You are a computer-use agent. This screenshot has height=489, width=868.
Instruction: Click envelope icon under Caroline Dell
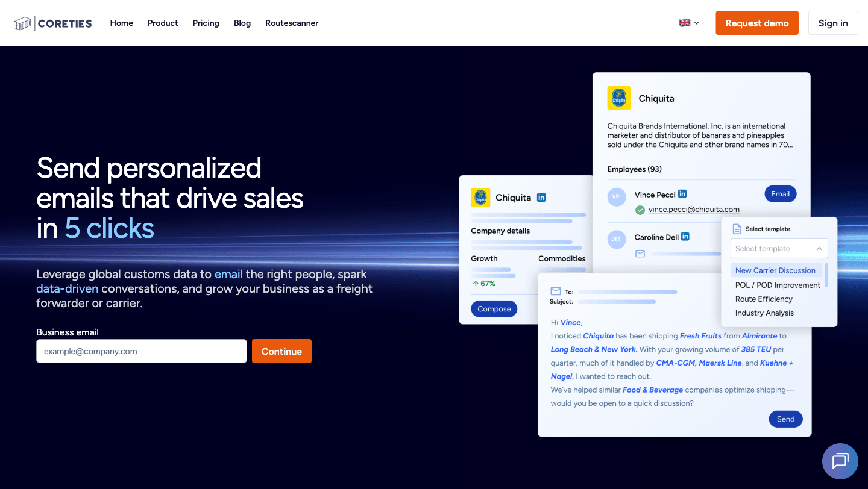(640, 254)
